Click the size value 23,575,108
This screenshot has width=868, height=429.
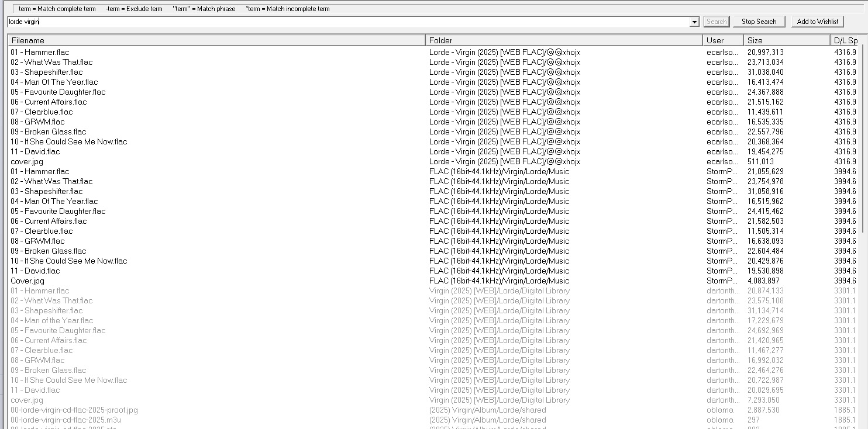point(766,300)
